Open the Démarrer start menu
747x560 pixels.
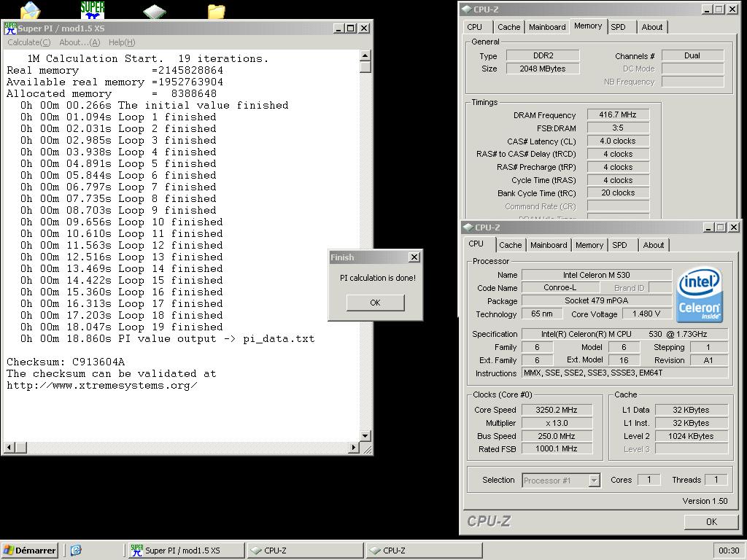[29, 551]
